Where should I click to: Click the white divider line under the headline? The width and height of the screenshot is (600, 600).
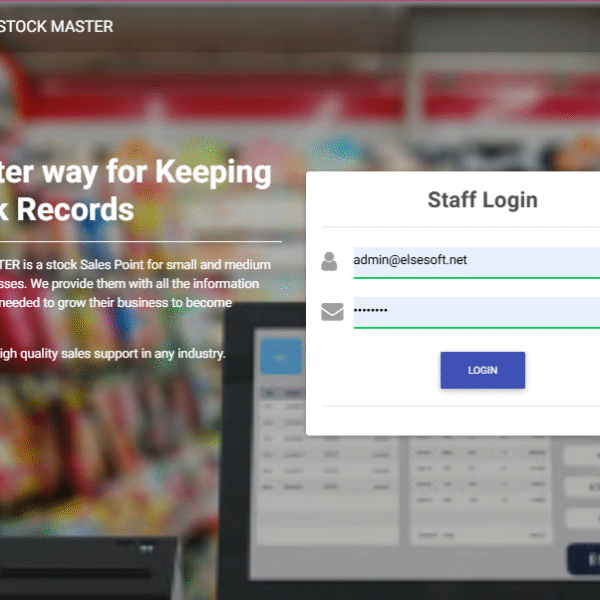140,242
